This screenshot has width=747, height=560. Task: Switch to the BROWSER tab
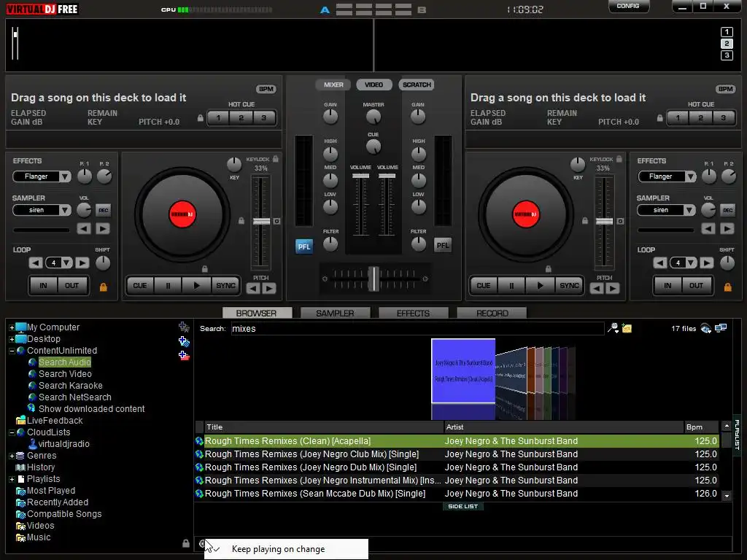pyautogui.click(x=257, y=313)
